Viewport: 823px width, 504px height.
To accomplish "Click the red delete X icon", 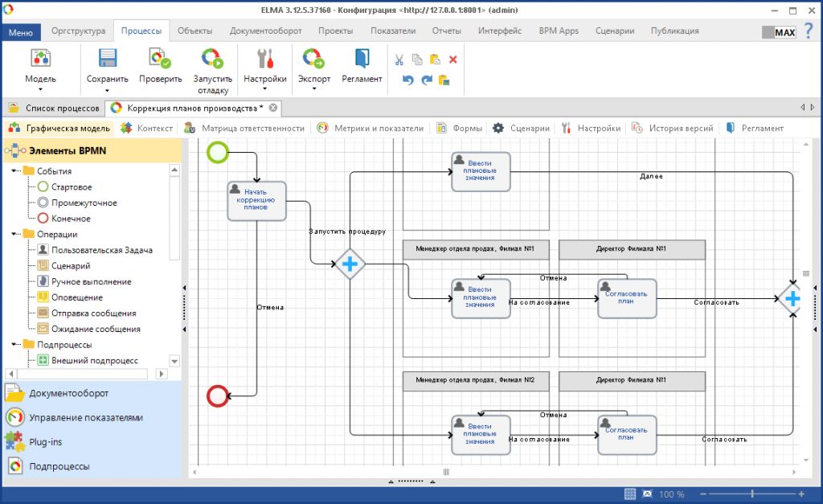I will click(x=452, y=59).
